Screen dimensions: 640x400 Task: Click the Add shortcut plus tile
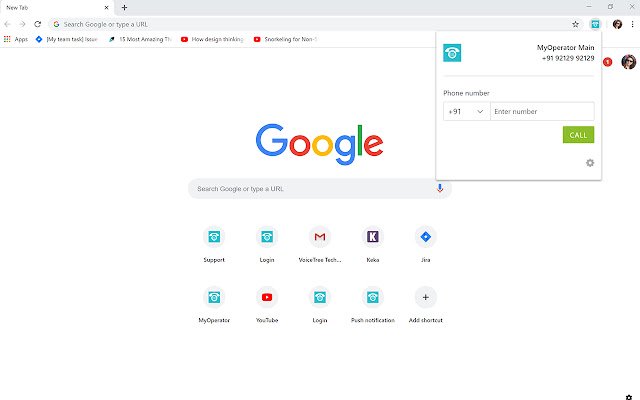(x=426, y=304)
